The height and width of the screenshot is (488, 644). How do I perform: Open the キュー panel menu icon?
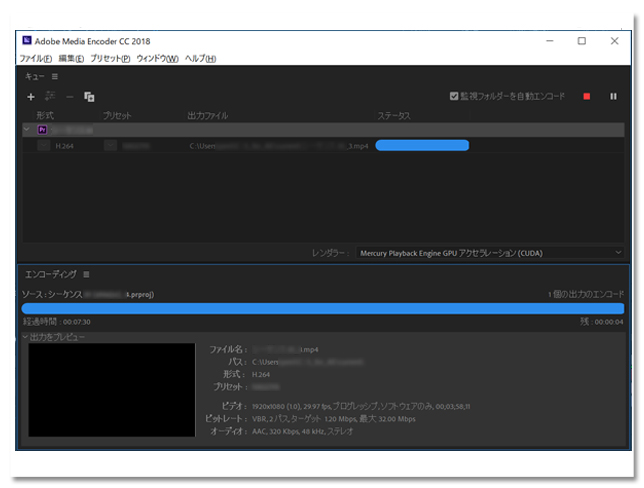pos(55,76)
